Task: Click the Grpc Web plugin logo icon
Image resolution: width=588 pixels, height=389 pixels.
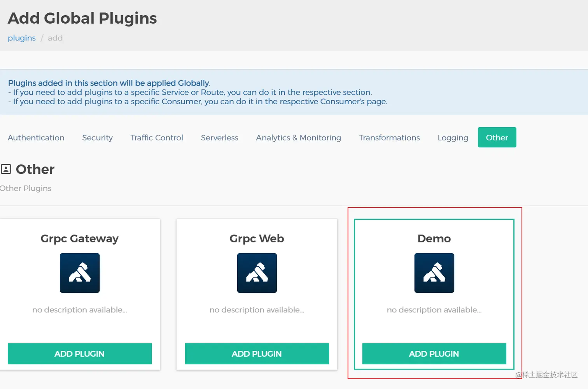Action: 257,273
